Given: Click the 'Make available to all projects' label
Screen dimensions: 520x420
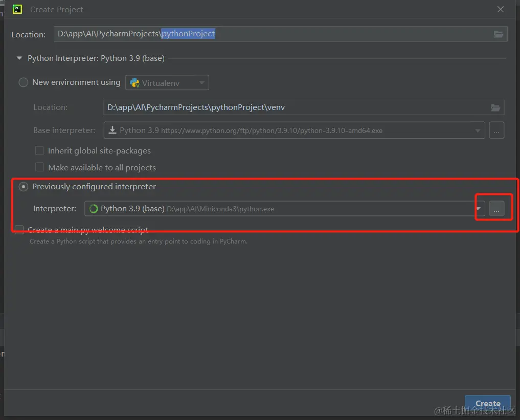Looking at the screenshot, I should [102, 167].
